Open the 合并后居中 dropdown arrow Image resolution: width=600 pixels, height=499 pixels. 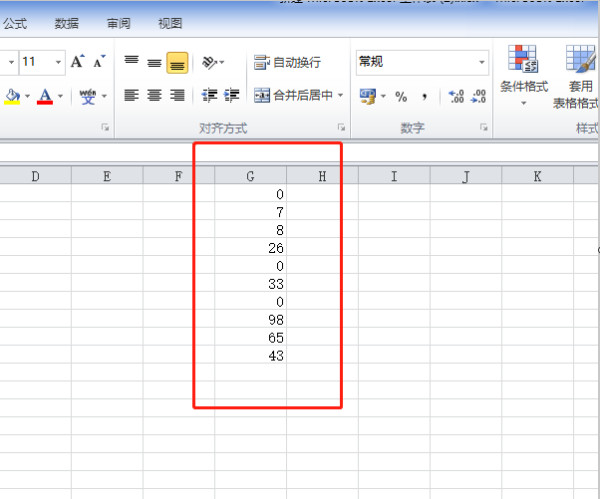pyautogui.click(x=340, y=95)
